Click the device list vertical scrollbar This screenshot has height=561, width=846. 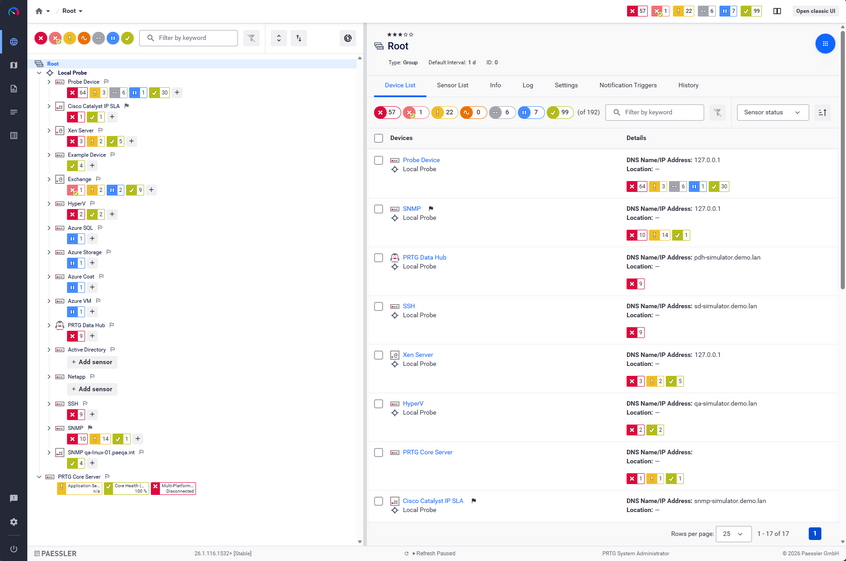843,162
